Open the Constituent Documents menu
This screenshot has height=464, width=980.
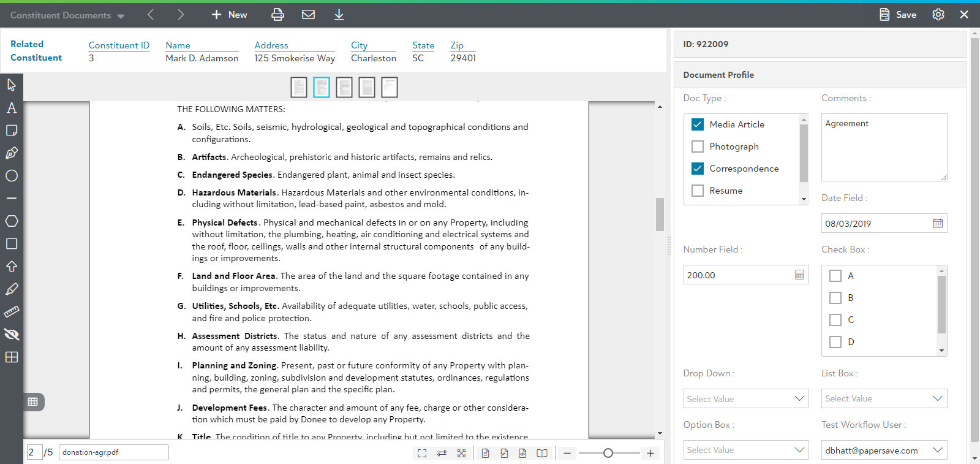[x=67, y=15]
